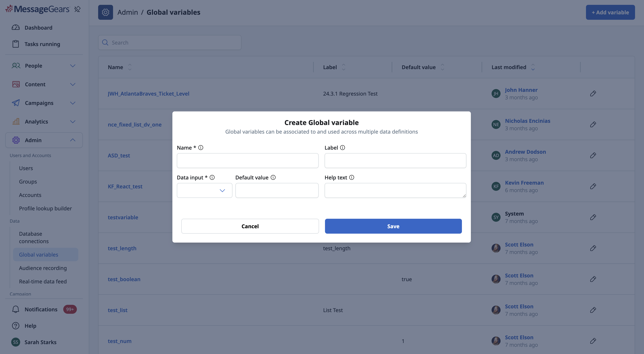This screenshot has width=644, height=354.
Task: Click the edit pencil for the nce_fixed_list_dv_one row
Action: [593, 125]
